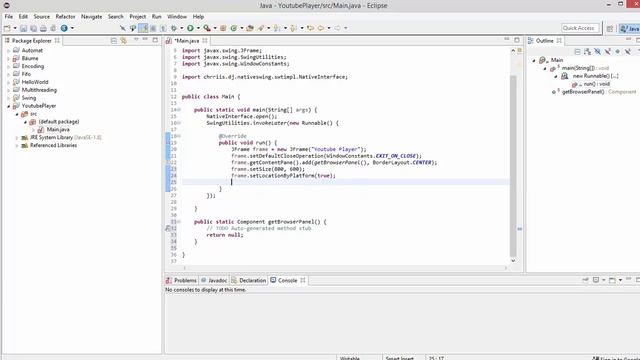Toggle Link with Editor in Package Explorer
This screenshot has width=640, height=360.
123,40
